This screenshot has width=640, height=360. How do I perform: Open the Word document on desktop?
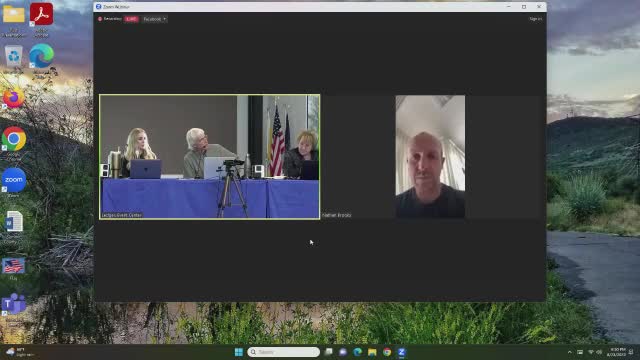click(13, 222)
